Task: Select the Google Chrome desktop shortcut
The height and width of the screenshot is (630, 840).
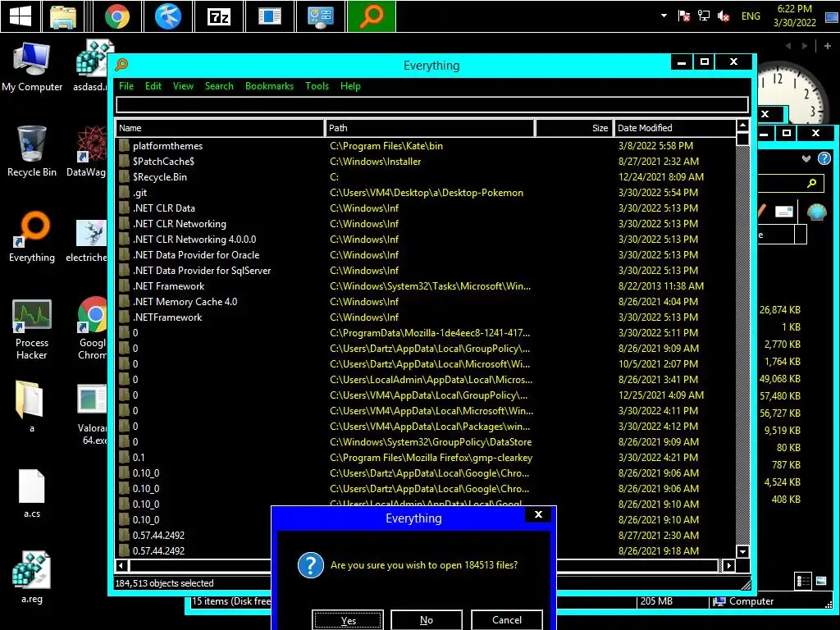Action: click(92, 328)
